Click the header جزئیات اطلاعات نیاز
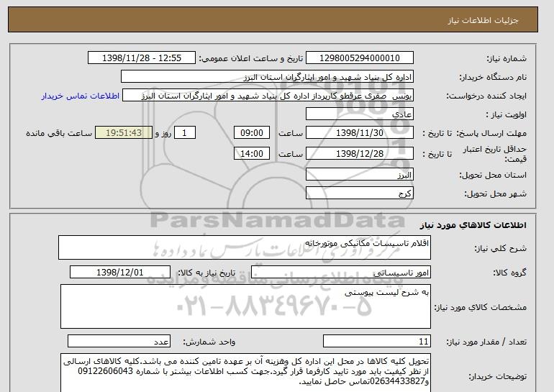This screenshot has width=554, height=392. click(483, 20)
